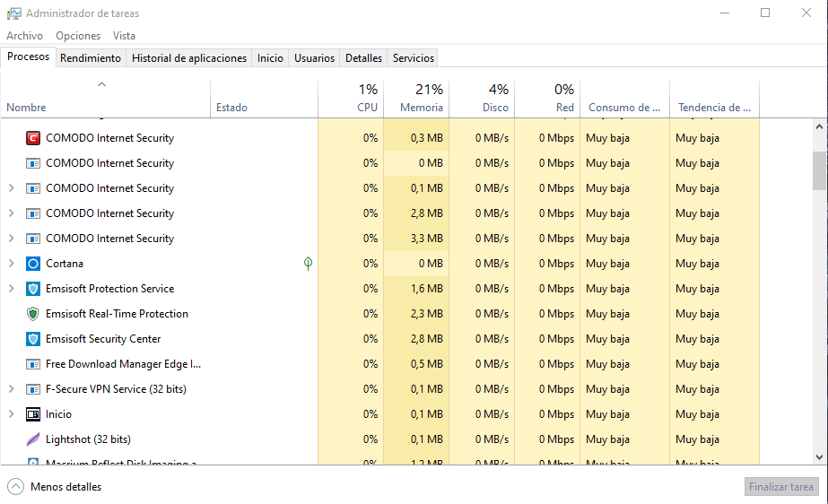Switch to the Rendimiento tab
The height and width of the screenshot is (504, 828).
[90, 58]
